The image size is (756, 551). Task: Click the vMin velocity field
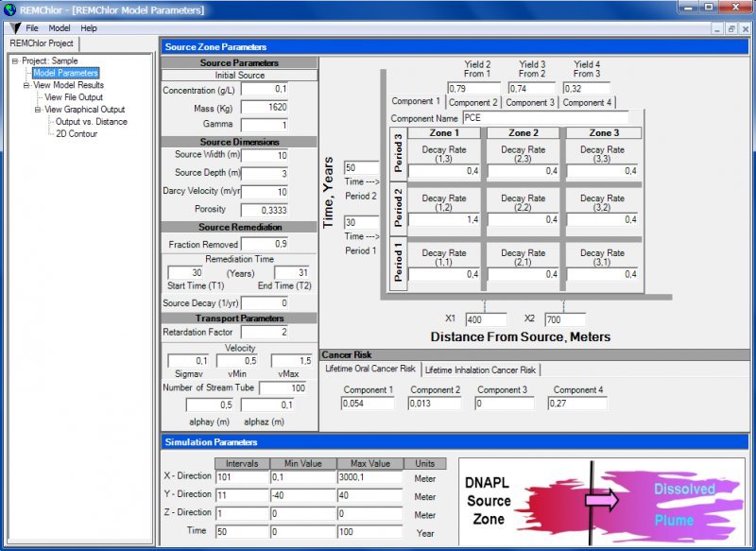click(x=237, y=361)
